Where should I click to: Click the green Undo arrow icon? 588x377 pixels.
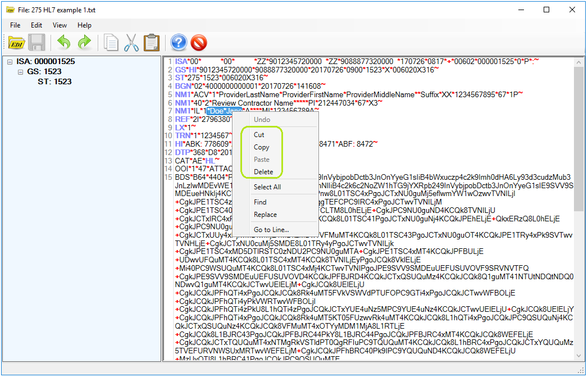click(63, 43)
